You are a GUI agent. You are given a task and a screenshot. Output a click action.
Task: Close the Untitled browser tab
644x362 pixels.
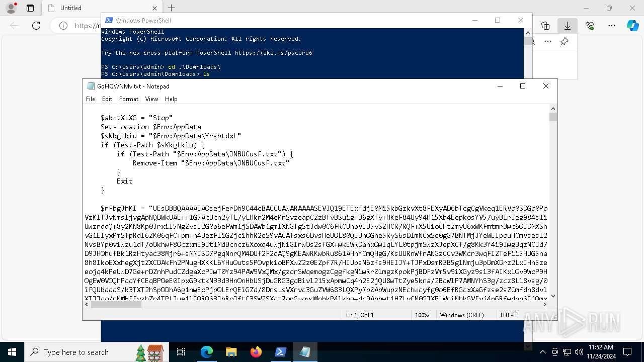tap(154, 8)
